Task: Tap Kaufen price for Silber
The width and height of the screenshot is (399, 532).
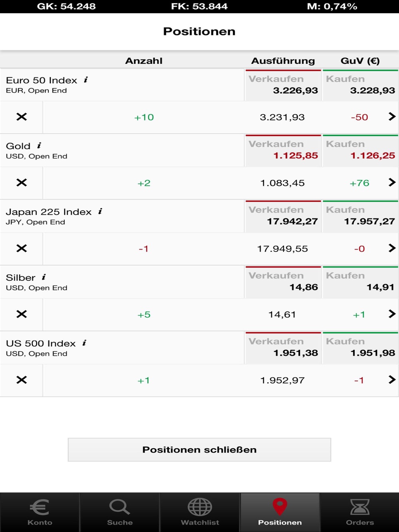Action: click(360, 283)
